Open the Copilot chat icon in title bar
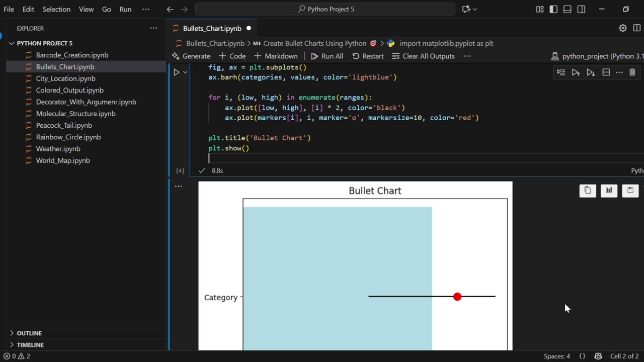The height and width of the screenshot is (362, 644). [x=466, y=9]
